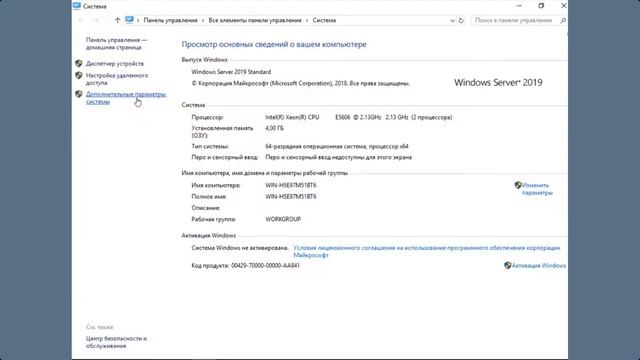Click the search magnifier icon
The image size is (640, 360).
point(563,20)
